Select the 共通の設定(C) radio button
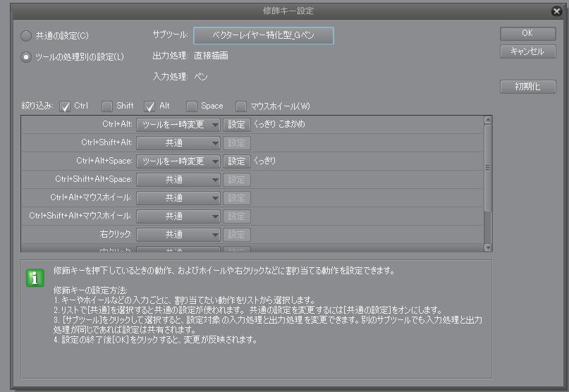 coord(26,35)
